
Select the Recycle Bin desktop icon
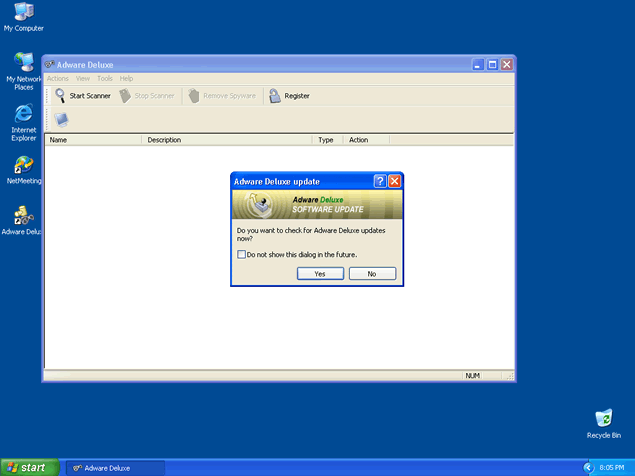[603, 418]
